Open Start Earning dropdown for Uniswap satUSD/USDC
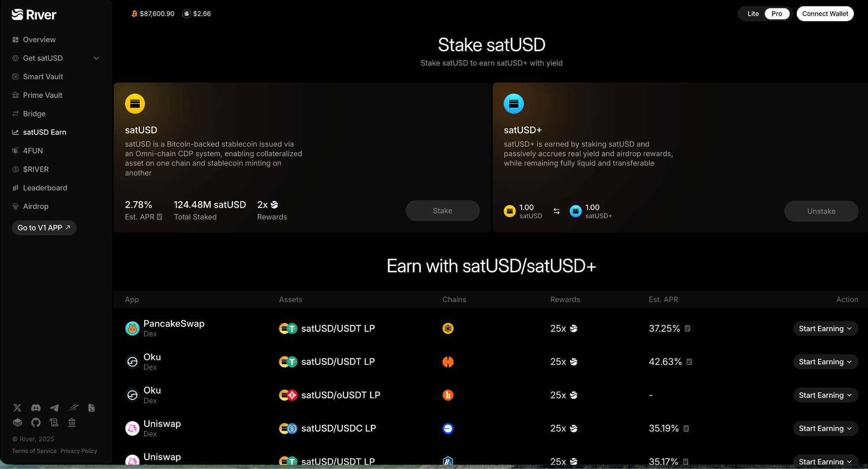 pos(825,429)
